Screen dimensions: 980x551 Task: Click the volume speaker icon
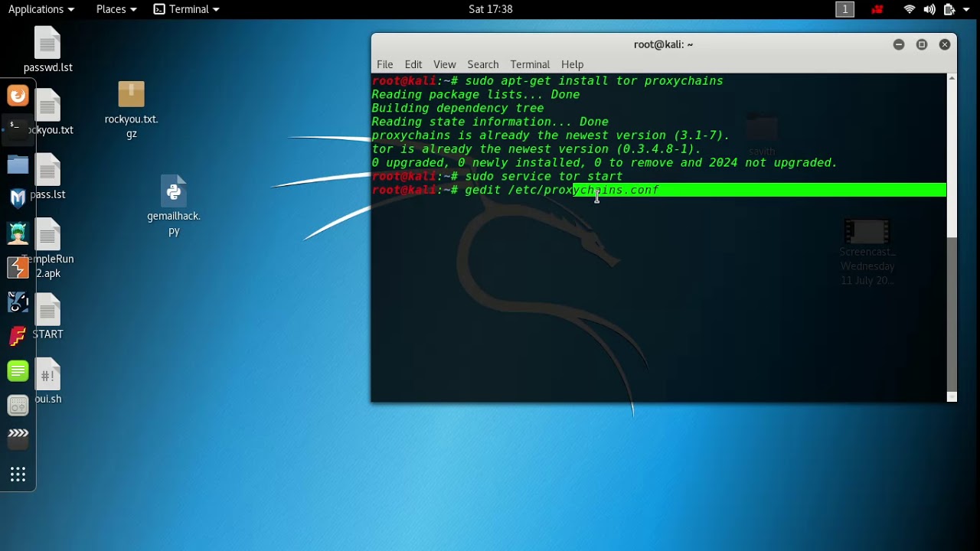point(929,9)
